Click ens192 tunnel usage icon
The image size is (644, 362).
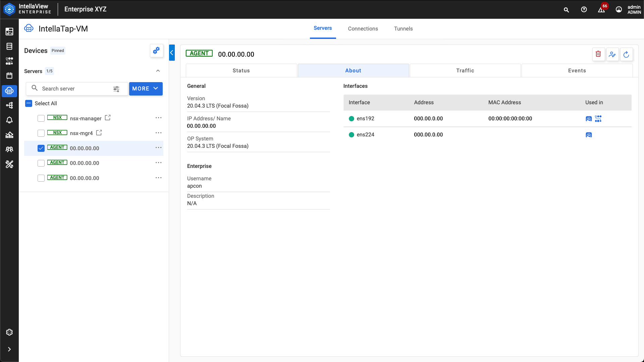click(x=589, y=119)
